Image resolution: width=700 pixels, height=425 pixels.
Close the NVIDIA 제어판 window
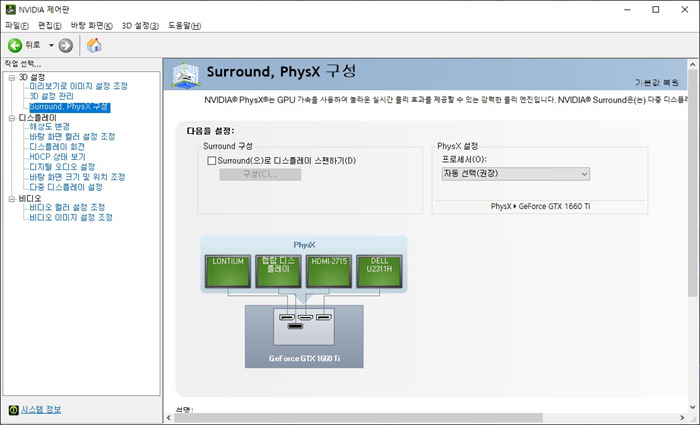click(684, 9)
